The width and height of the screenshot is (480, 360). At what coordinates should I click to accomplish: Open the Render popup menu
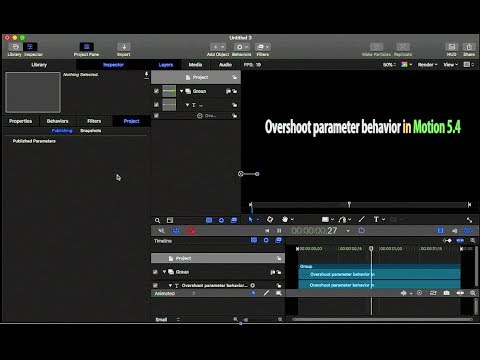[x=427, y=65]
